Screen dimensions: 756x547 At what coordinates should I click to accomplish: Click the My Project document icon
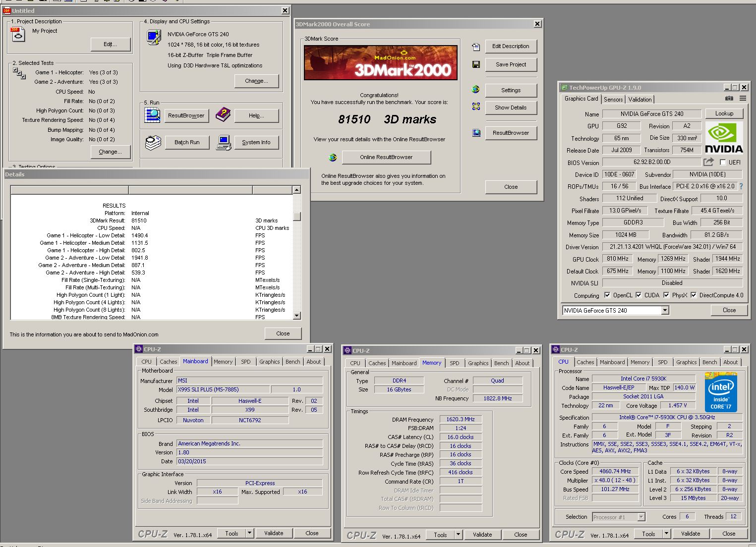pyautogui.click(x=18, y=34)
